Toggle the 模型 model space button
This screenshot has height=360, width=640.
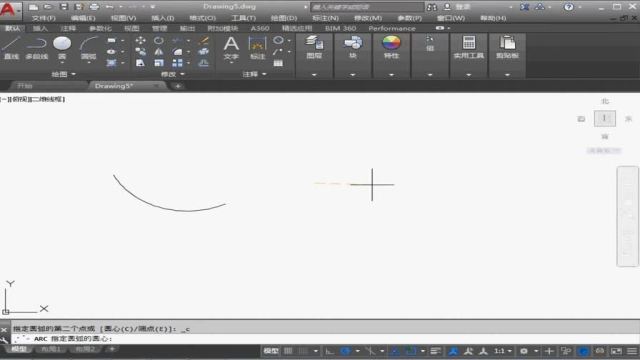click(x=271, y=351)
